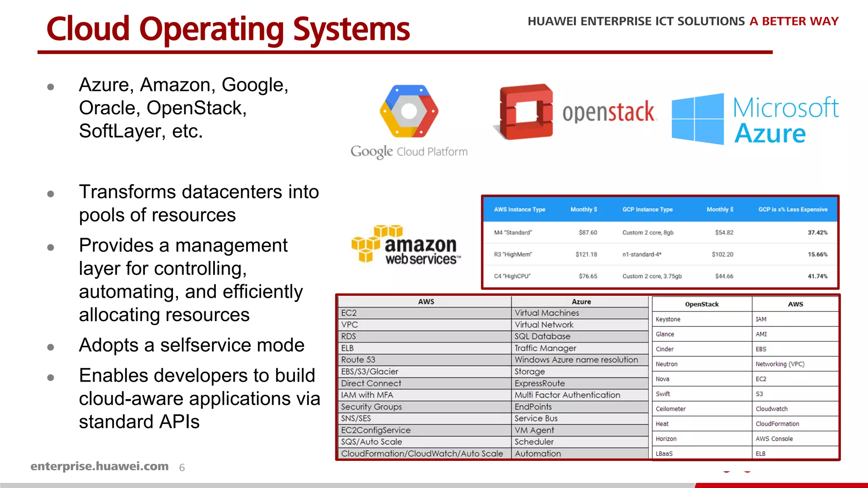Viewport: 868px width, 488px height.
Task: Click the 'CloudFormation' cell beside Heat
Action: tap(796, 424)
